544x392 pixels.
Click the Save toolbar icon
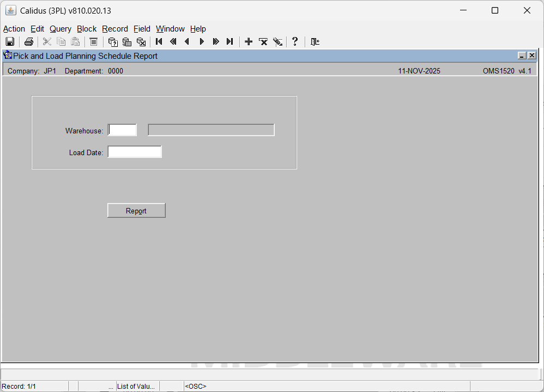[10, 42]
